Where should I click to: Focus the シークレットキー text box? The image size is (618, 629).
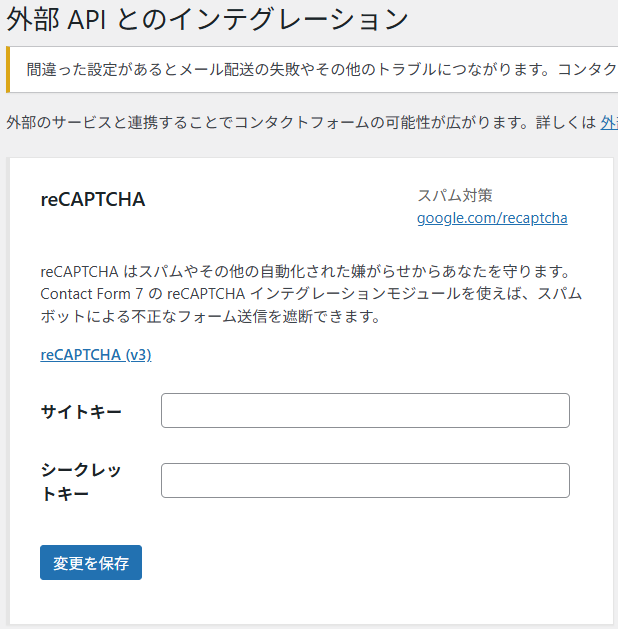click(x=365, y=480)
